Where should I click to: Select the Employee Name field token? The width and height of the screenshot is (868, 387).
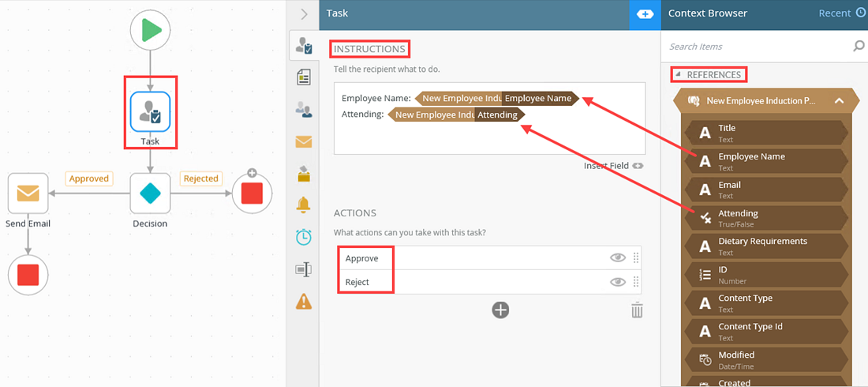click(x=496, y=99)
